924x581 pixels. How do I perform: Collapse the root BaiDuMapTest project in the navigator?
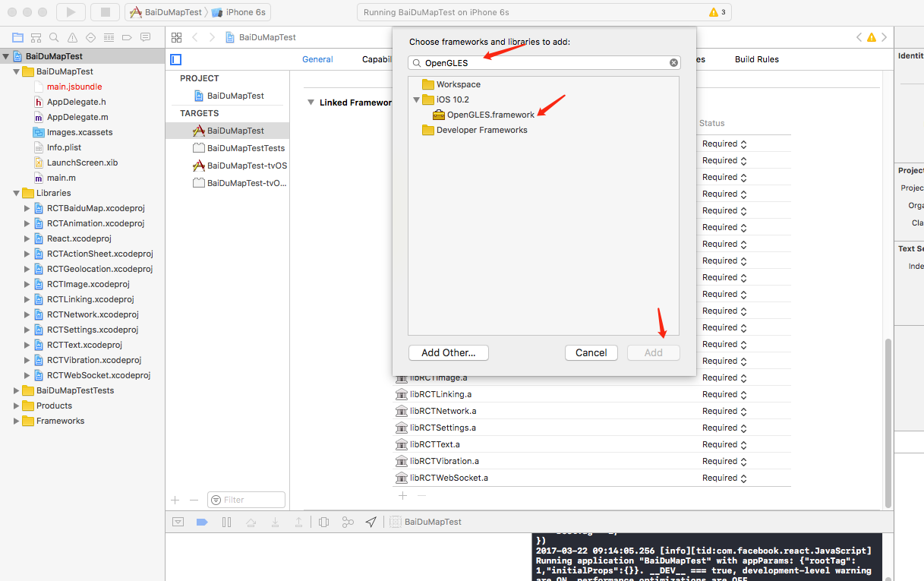point(6,56)
